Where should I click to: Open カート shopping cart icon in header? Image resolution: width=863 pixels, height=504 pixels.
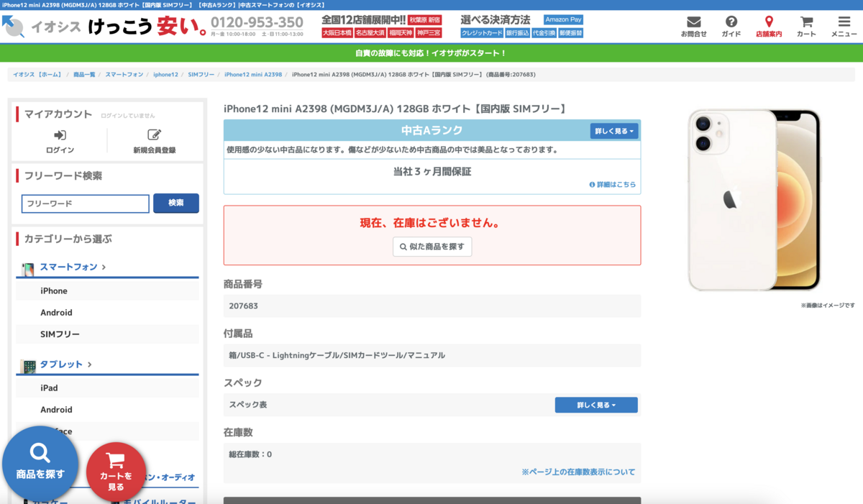[806, 22]
